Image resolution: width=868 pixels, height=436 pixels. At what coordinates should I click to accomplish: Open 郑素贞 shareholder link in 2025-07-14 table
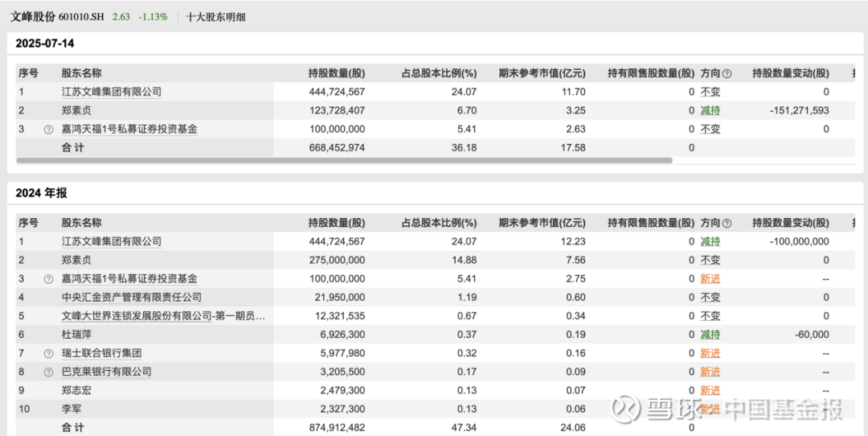pos(76,110)
